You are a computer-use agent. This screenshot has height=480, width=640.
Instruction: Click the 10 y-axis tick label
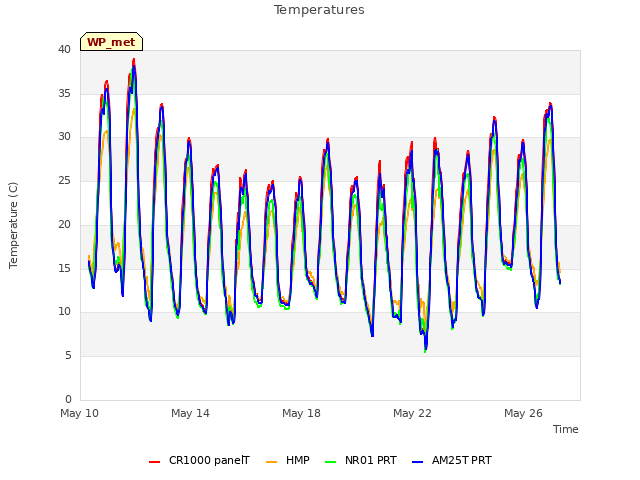(64, 312)
